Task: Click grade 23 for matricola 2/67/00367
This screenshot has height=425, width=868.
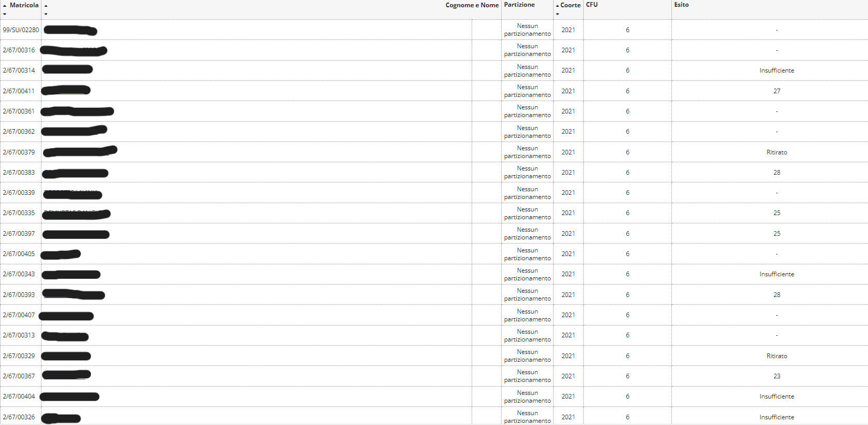Action: (x=777, y=376)
